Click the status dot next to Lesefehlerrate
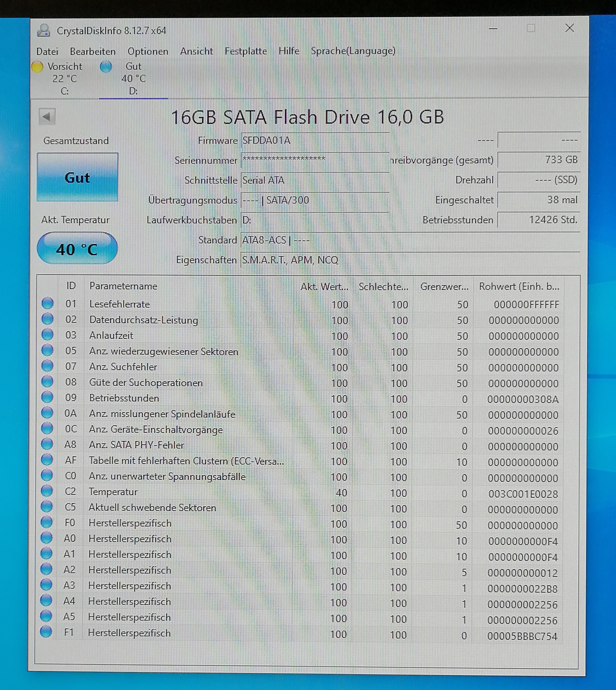The image size is (616, 690). [47, 303]
